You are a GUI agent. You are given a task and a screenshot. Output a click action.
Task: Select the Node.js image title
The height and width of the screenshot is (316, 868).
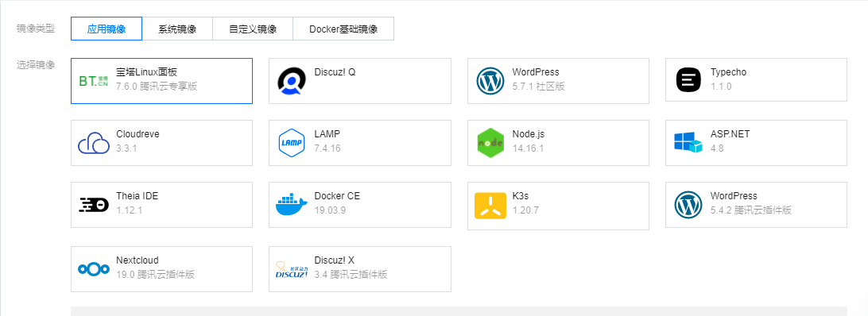[529, 134]
